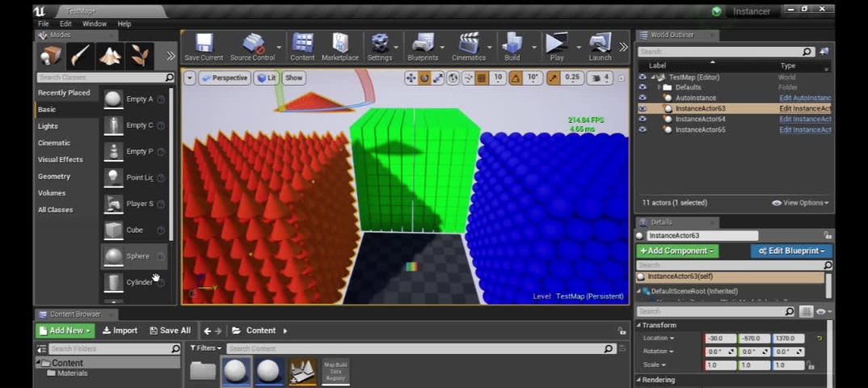Click the Edit AutoInstance link in outliner

806,98
